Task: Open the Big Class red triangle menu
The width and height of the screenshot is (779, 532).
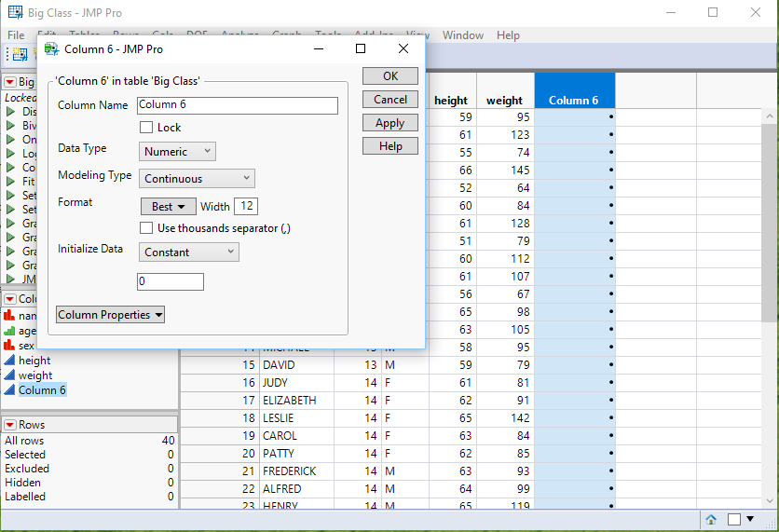Action: point(10,82)
